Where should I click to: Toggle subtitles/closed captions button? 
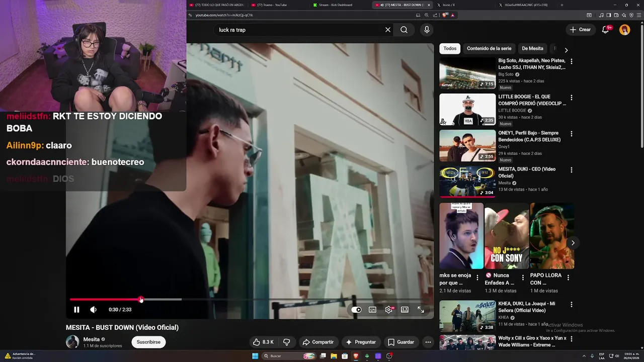[x=372, y=310]
